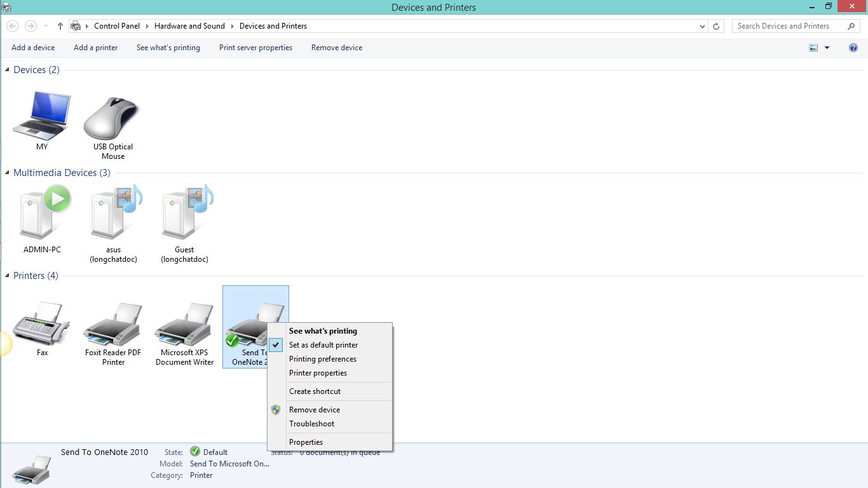This screenshot has height=488, width=868.
Task: Click the printer thumbnail in details pane
Action: tap(31, 468)
